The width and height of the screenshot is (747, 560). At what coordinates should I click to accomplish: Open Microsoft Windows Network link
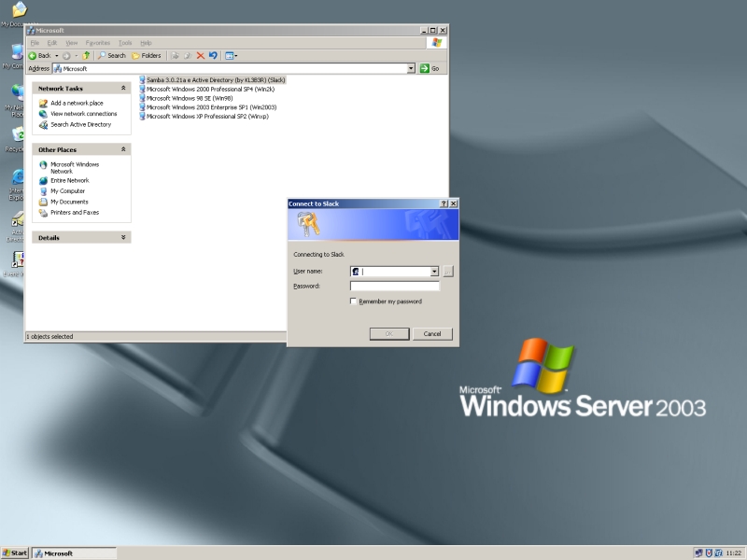[75, 168]
